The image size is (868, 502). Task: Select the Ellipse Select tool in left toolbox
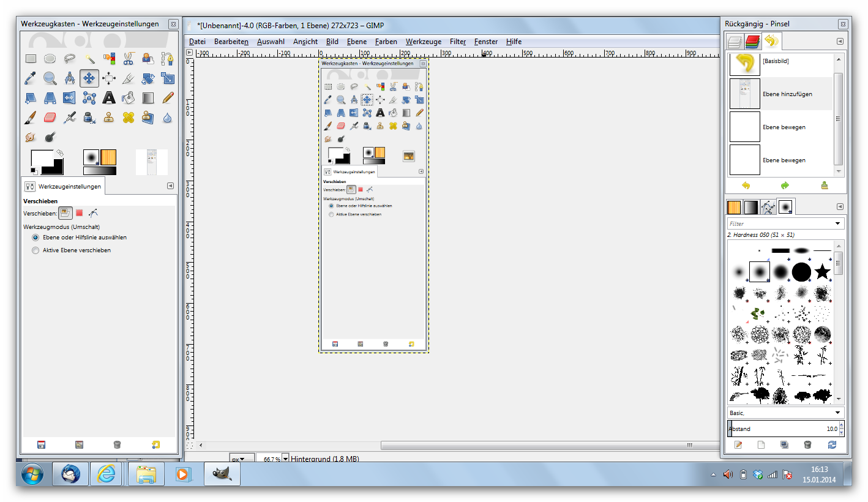pyautogui.click(x=50, y=59)
